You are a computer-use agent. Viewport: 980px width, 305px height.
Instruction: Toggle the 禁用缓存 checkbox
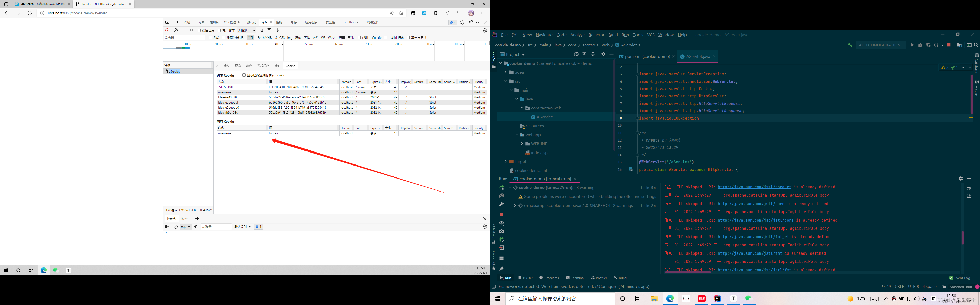pos(219,30)
